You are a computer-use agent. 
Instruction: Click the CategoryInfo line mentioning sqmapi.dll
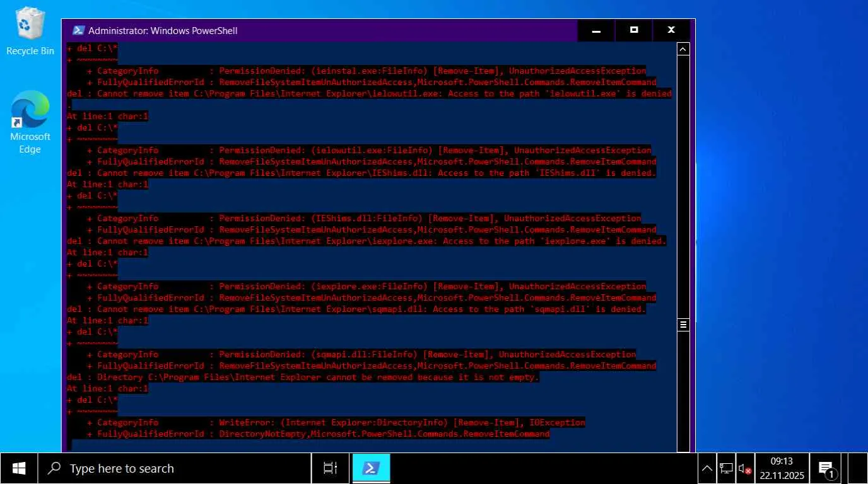click(x=361, y=354)
